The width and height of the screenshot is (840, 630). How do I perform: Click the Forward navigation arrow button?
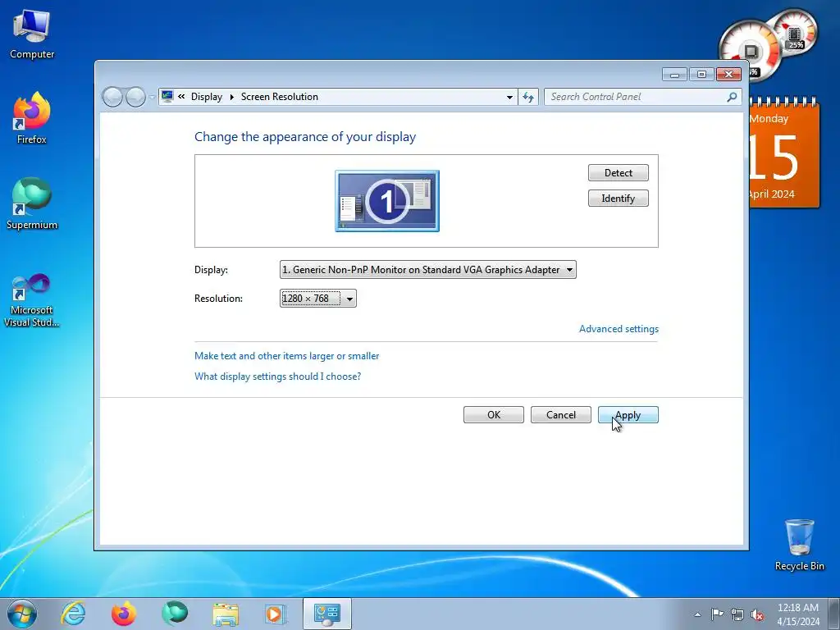tap(135, 97)
